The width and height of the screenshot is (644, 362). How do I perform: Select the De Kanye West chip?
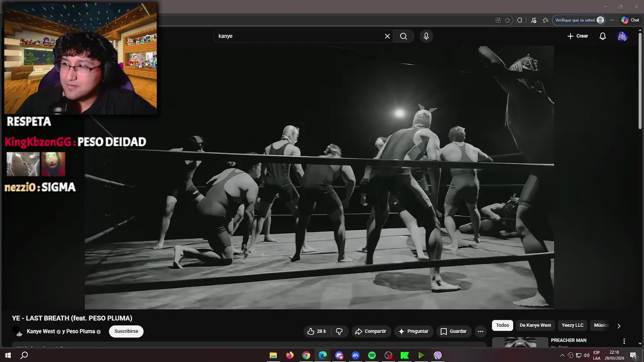click(535, 325)
